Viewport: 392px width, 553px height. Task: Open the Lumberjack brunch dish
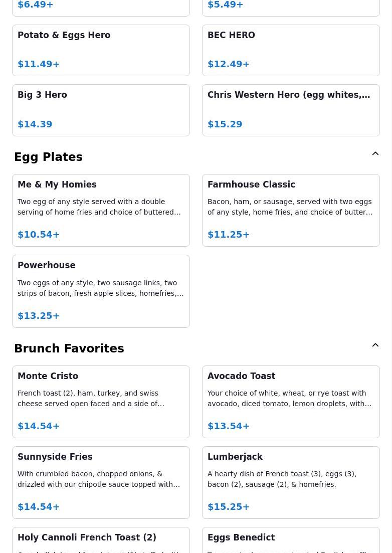point(291,482)
